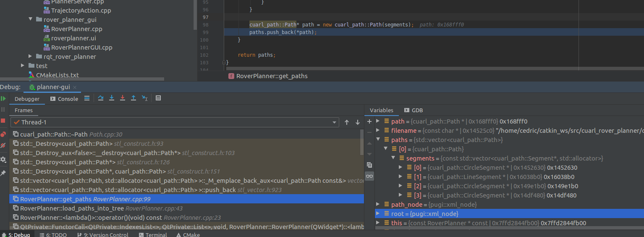644x237 pixels.
Task: Select the Variables tab
Action: pos(382,111)
